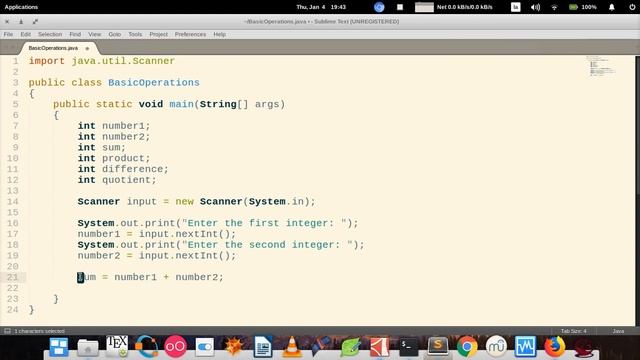Click the white square indicator in top panel
This screenshot has width=640, height=360.
(x=400, y=7)
